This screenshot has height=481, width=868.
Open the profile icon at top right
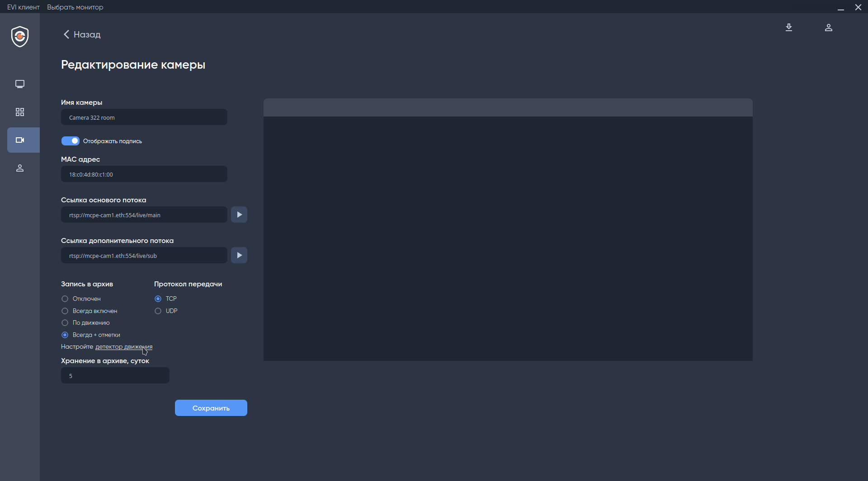click(829, 28)
